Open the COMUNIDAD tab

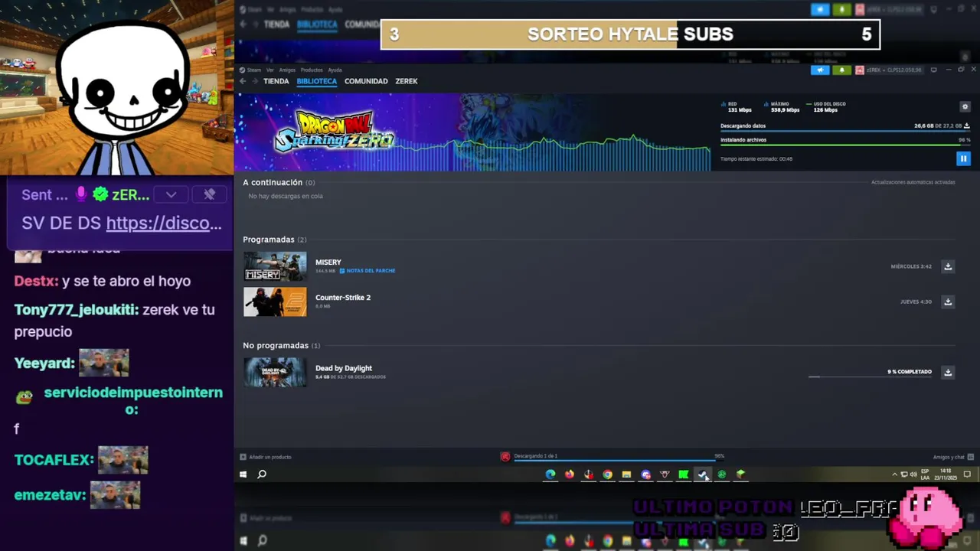pos(366,81)
